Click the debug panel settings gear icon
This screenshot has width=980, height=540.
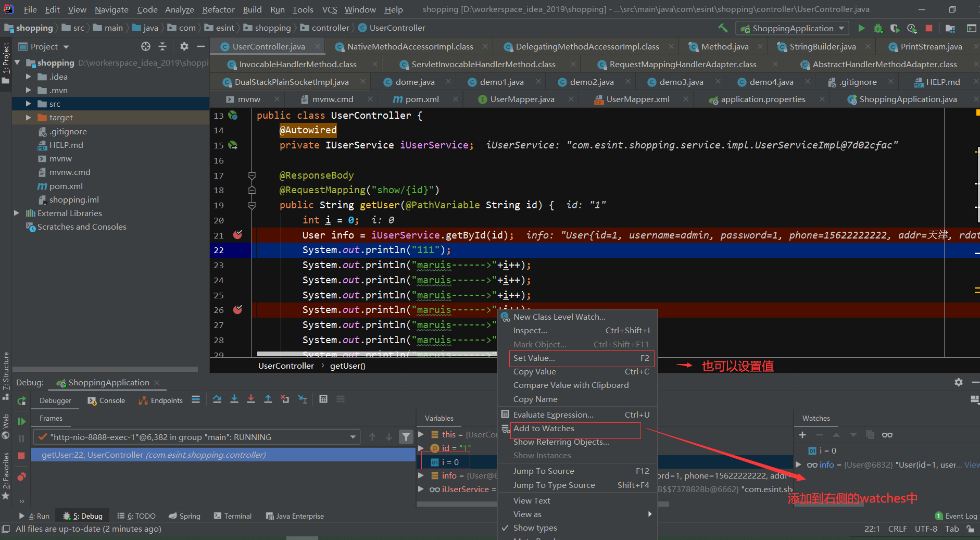tap(959, 382)
